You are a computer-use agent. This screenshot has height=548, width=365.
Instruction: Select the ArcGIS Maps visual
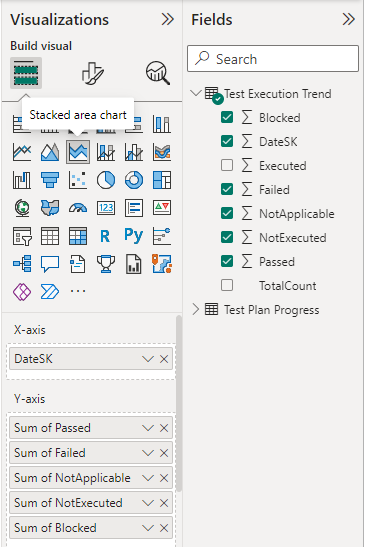(x=162, y=264)
